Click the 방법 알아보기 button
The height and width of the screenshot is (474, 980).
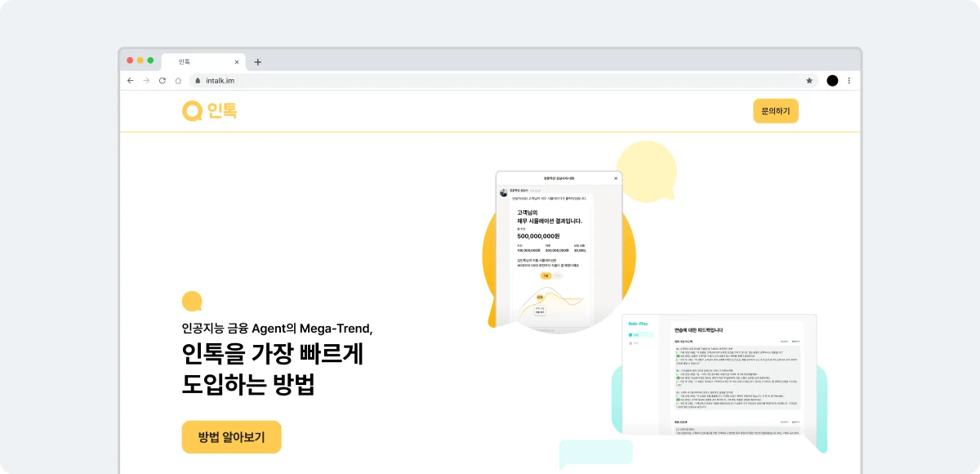point(231,436)
